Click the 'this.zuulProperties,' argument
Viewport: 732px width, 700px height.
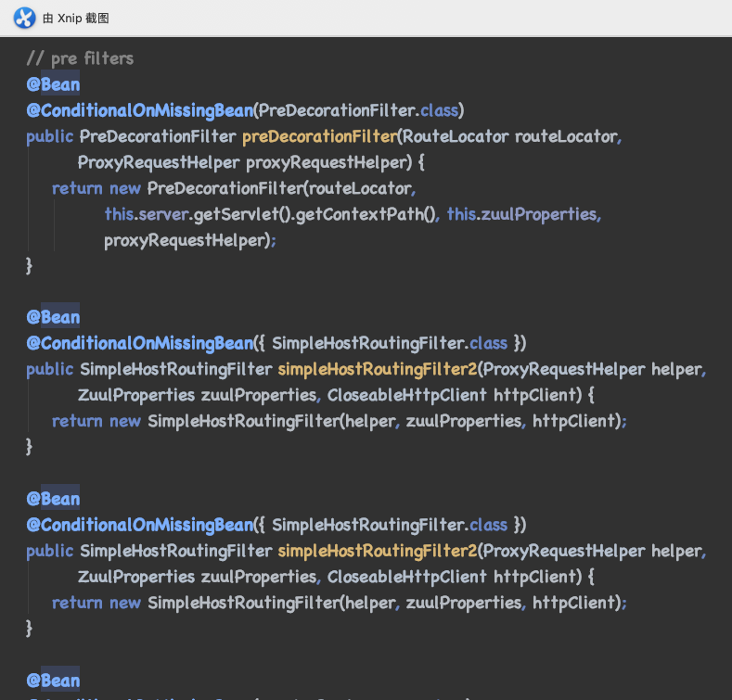524,215
